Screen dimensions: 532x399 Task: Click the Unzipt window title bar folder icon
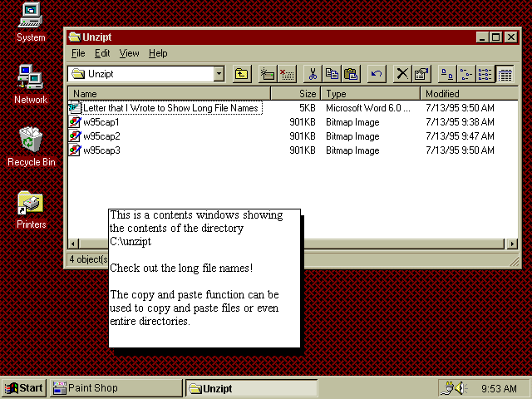74,37
